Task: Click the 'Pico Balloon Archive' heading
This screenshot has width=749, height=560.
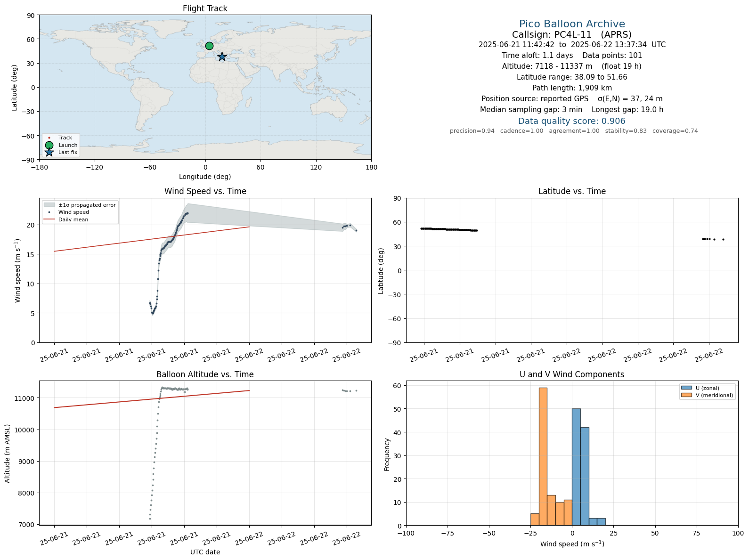Action: point(572,24)
